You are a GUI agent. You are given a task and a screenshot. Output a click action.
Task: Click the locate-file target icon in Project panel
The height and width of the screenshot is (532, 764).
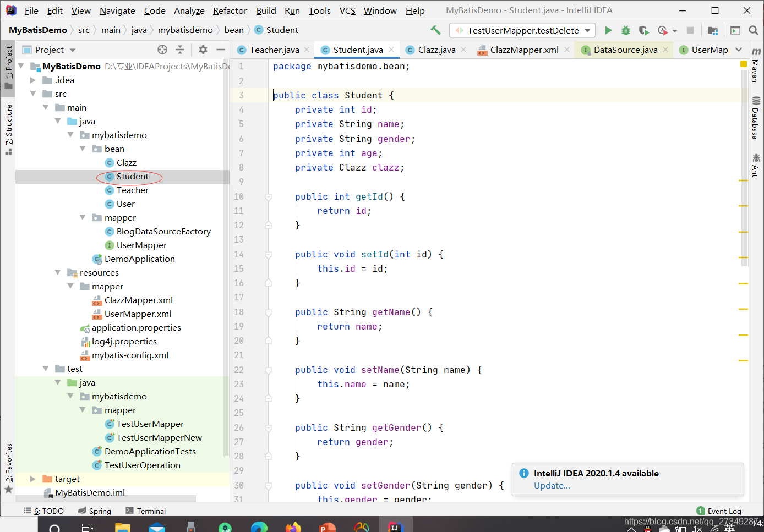click(162, 50)
